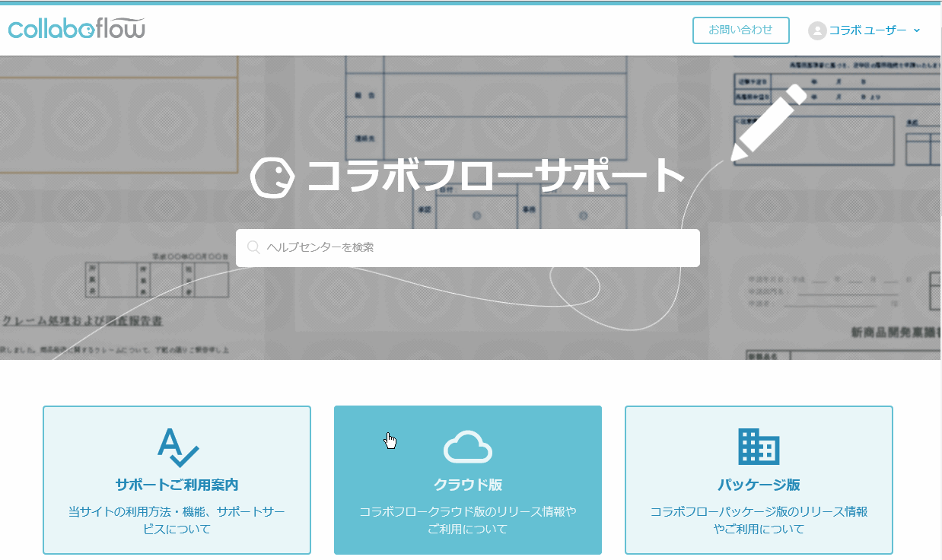Screen dimensions: 942x560
Task: Select the クラウド版 title
Action: [467, 485]
